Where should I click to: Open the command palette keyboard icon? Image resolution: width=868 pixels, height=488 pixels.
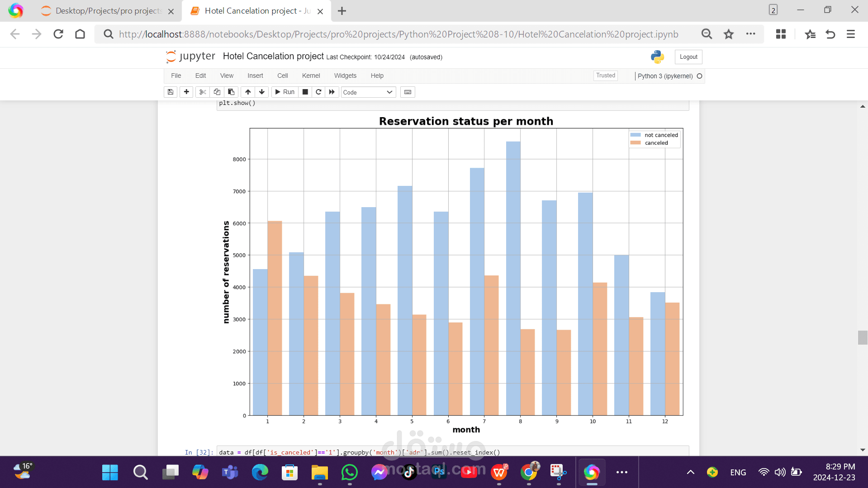point(408,92)
